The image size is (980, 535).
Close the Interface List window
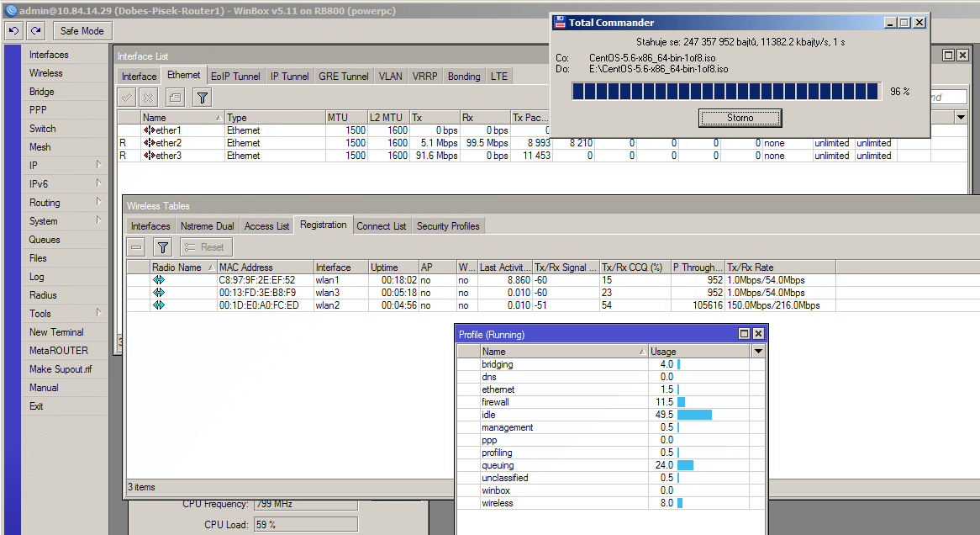tap(962, 55)
